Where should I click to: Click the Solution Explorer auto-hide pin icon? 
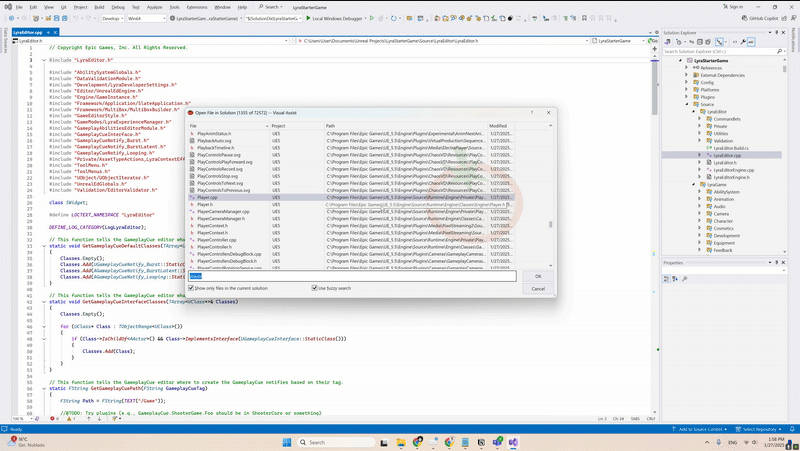tap(777, 33)
